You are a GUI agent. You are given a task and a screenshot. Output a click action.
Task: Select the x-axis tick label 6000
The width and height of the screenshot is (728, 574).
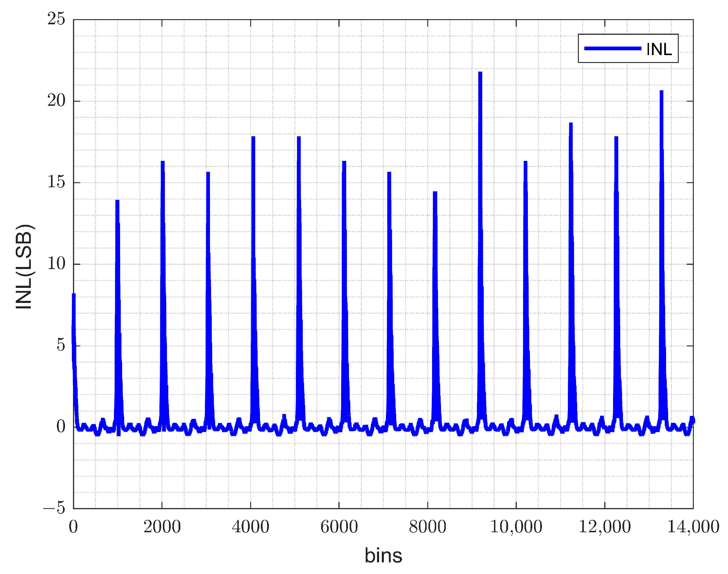[339, 526]
